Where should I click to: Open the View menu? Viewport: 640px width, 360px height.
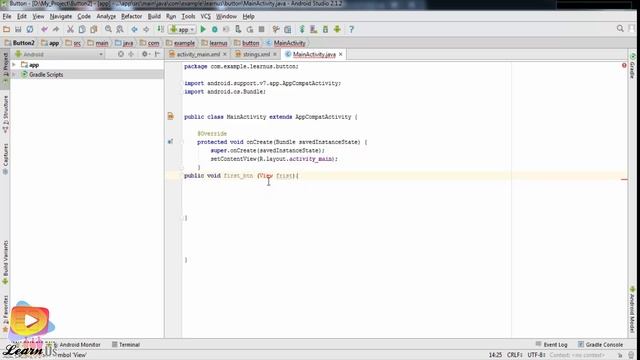(x=38, y=17)
